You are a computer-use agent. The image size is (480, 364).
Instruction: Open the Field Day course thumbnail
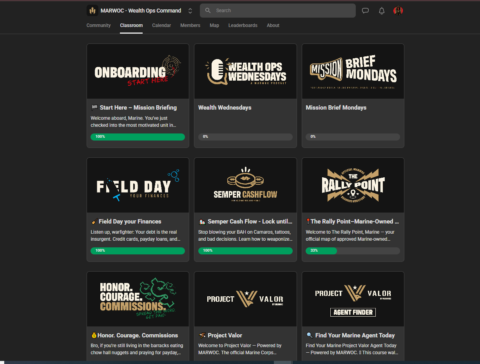click(138, 185)
